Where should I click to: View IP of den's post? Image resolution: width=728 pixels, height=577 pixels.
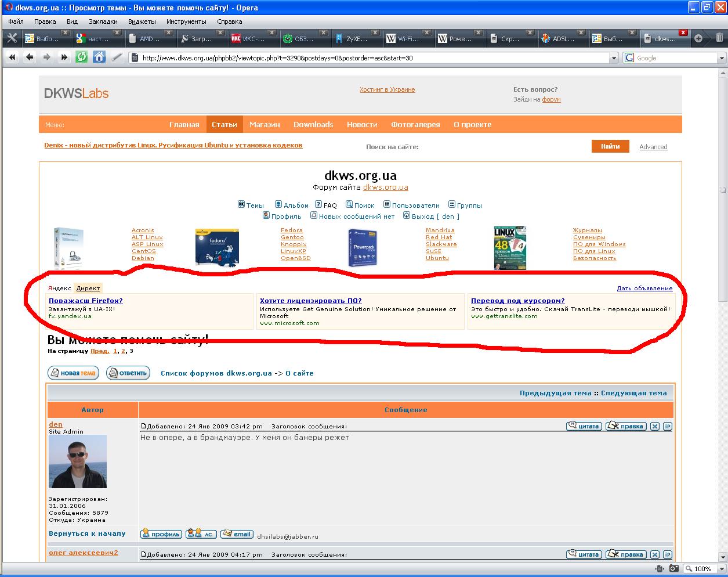[x=667, y=426]
